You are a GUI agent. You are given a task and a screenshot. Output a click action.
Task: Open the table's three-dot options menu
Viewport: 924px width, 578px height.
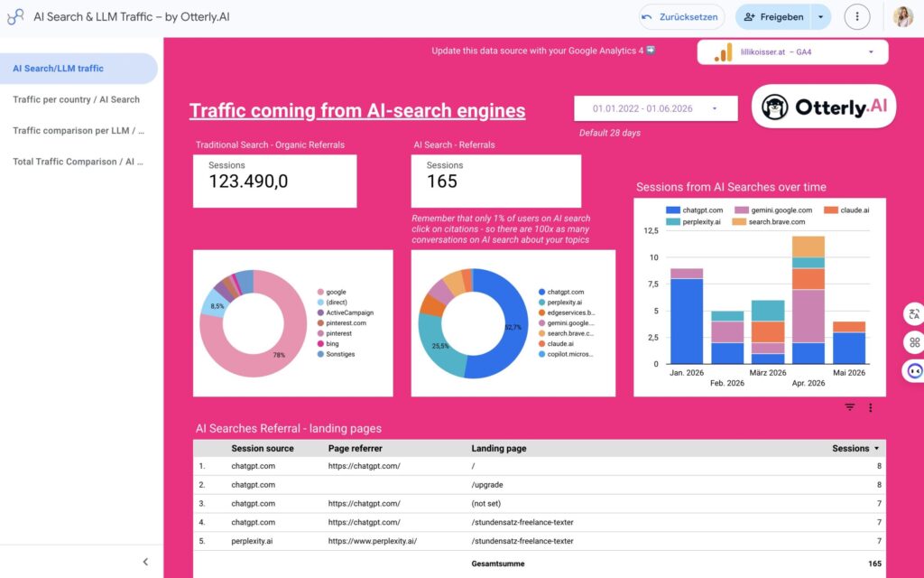(x=871, y=407)
